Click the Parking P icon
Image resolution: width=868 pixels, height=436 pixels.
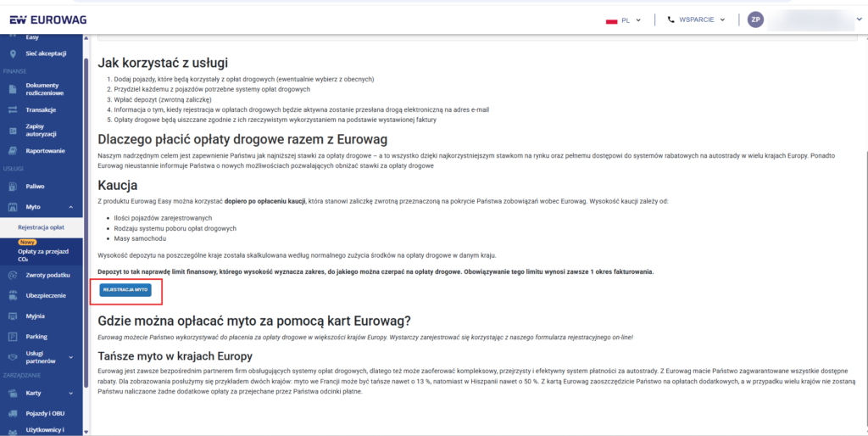(13, 336)
